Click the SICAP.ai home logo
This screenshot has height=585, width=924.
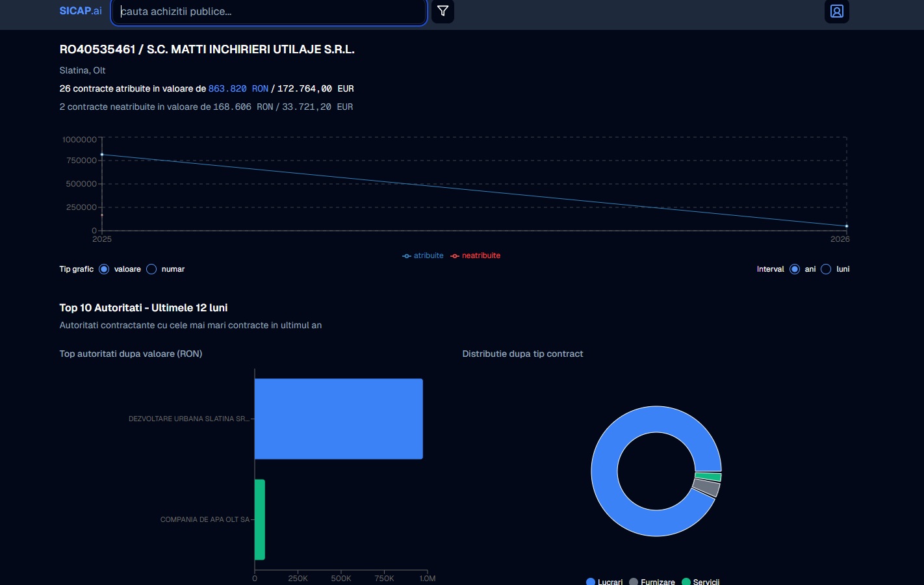point(81,11)
